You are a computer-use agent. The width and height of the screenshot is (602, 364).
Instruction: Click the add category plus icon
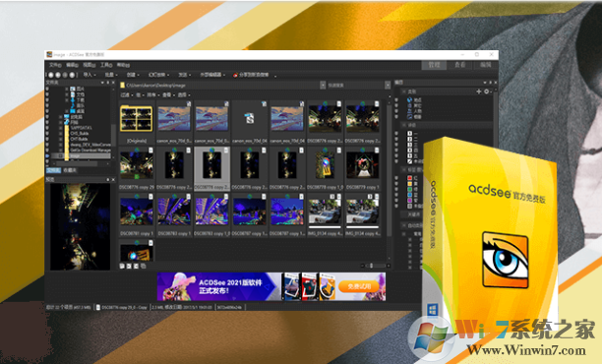[x=479, y=91]
